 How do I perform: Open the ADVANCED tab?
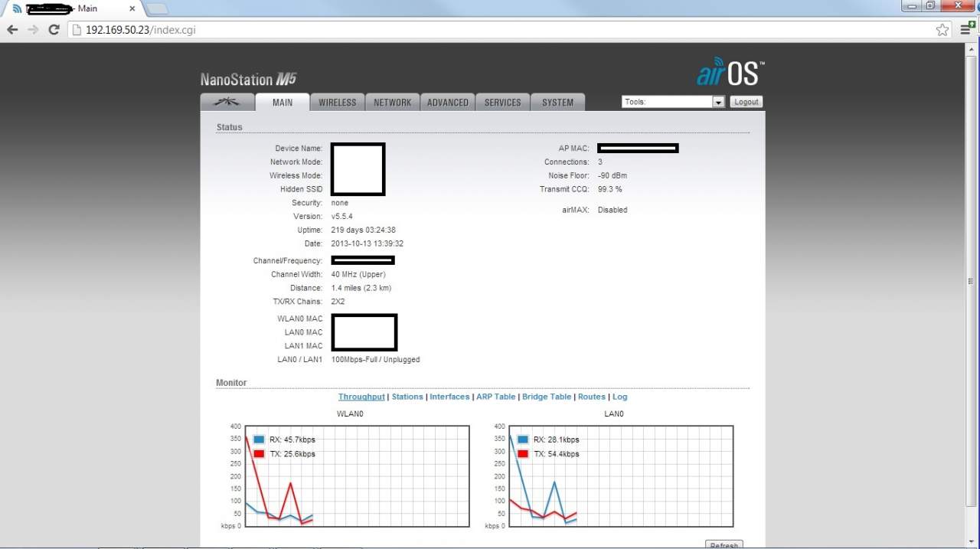(448, 102)
